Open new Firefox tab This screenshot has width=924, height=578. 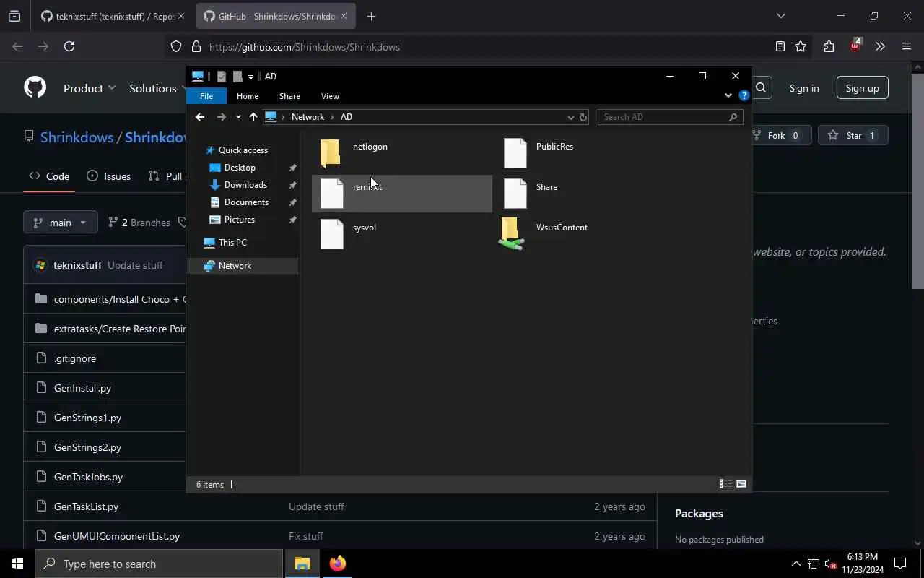[x=371, y=16]
